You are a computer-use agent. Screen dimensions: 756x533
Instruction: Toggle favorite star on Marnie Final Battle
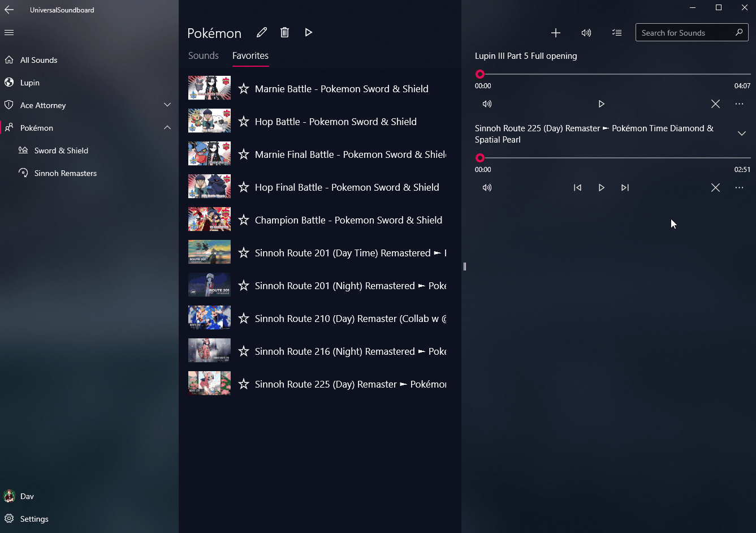click(x=243, y=154)
